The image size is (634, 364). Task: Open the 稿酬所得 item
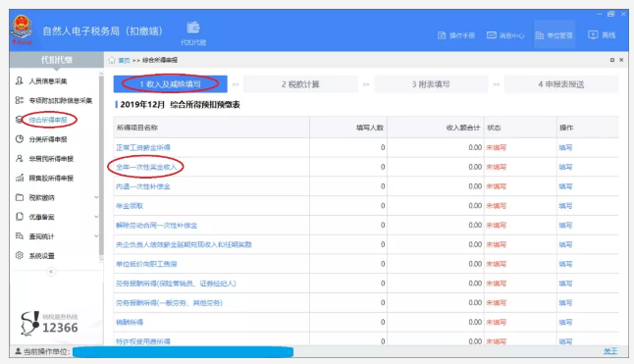tap(130, 322)
